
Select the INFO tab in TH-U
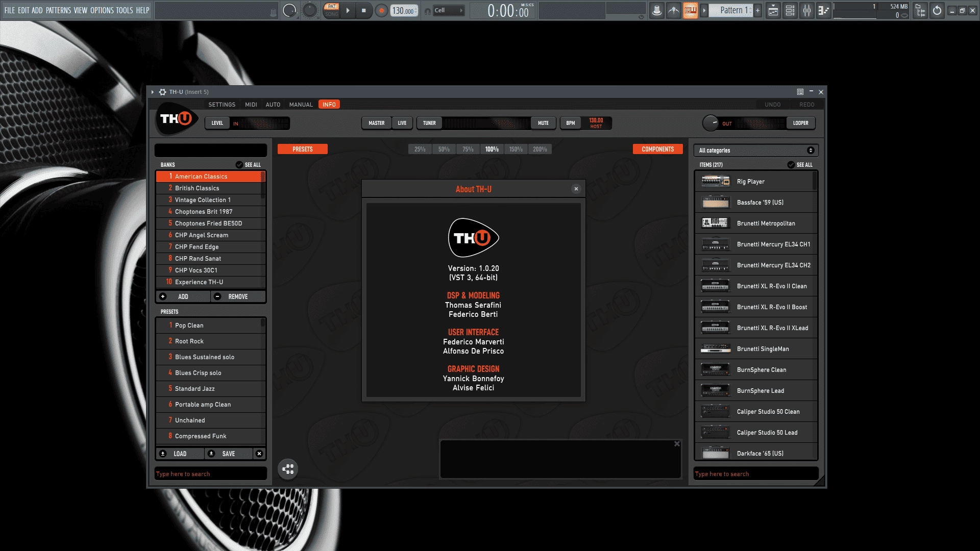329,105
